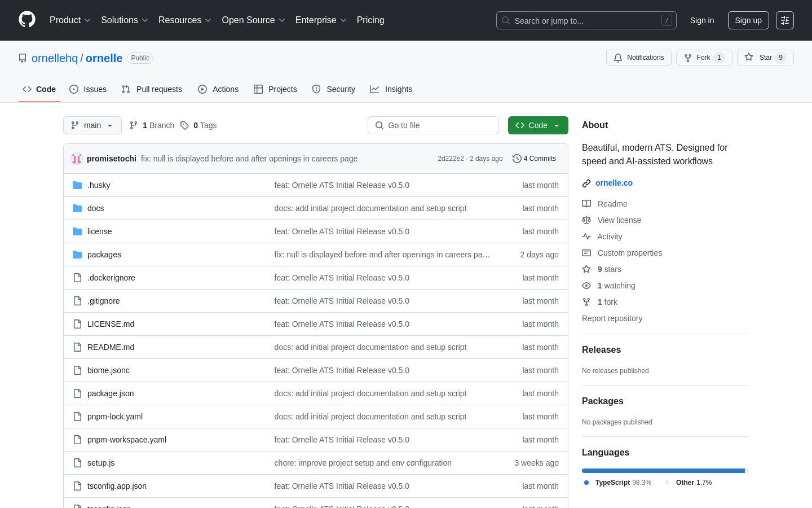Screen dimensions: 812x508
Task: Click the .husky folder icon
Action: tap(77, 185)
